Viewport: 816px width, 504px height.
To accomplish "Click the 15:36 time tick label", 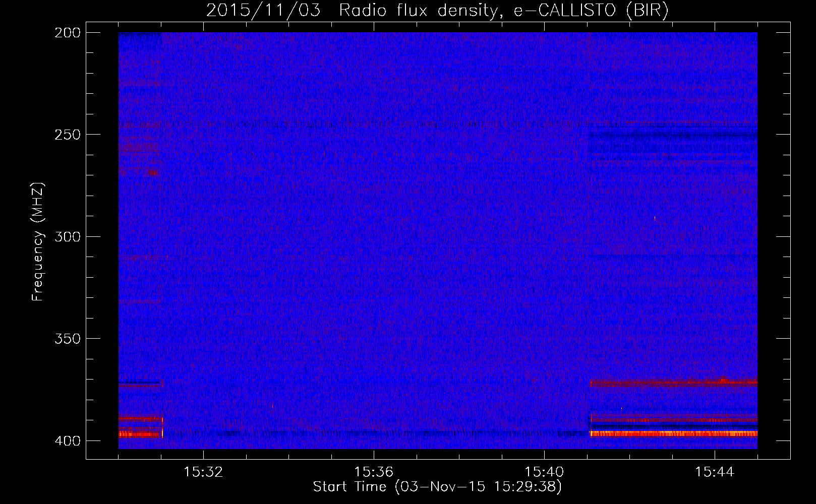I will click(374, 472).
